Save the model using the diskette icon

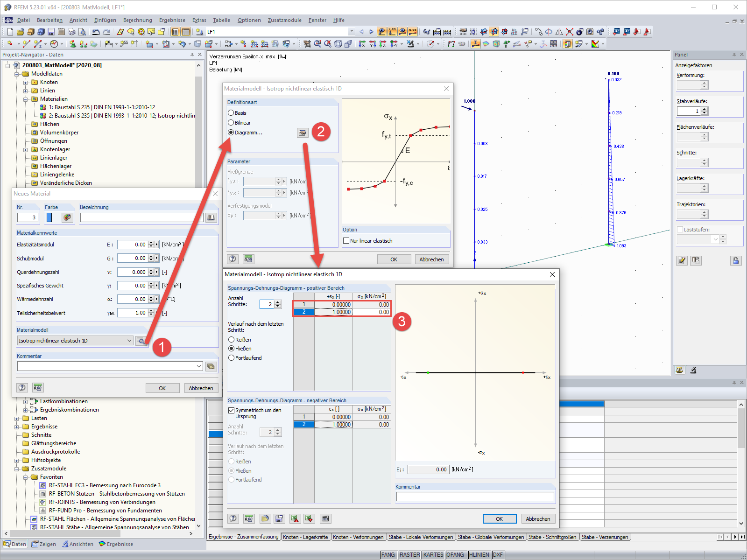51,32
